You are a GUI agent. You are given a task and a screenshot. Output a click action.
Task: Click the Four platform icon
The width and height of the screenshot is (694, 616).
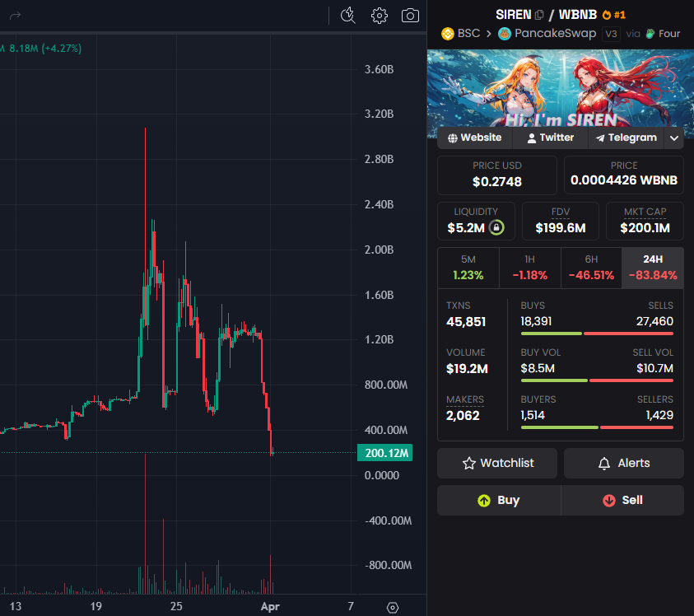point(650,34)
